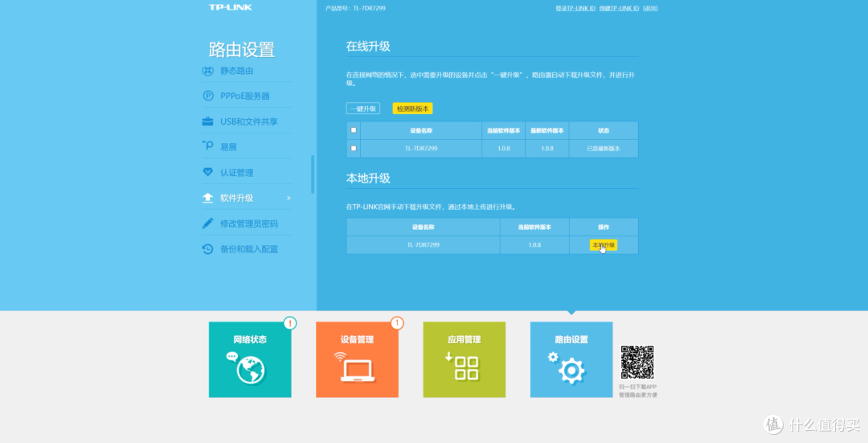
Task: Open the PPPoE服务器 menu item
Action: coord(244,96)
